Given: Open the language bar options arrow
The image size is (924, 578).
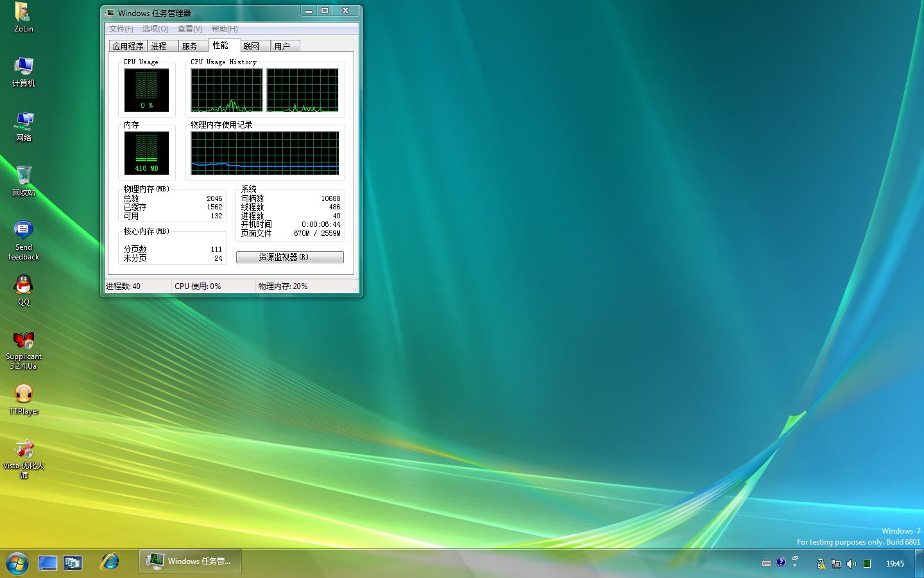Looking at the screenshot, I should [794, 566].
